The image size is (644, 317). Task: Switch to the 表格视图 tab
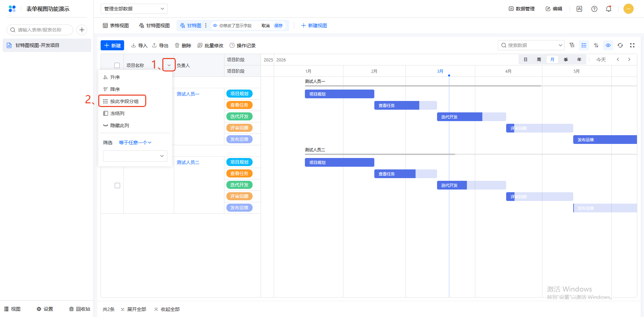[x=116, y=25]
